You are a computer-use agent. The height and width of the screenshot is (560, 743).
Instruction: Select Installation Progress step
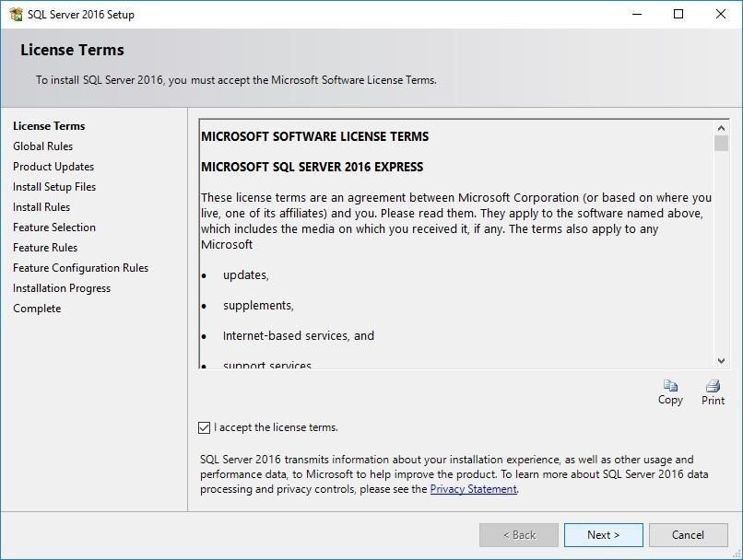tap(62, 288)
